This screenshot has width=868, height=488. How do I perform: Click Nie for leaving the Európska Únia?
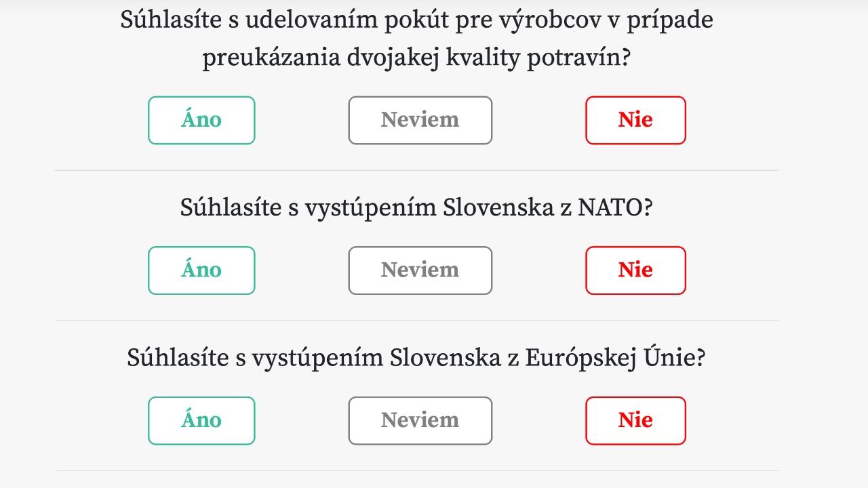(x=635, y=420)
